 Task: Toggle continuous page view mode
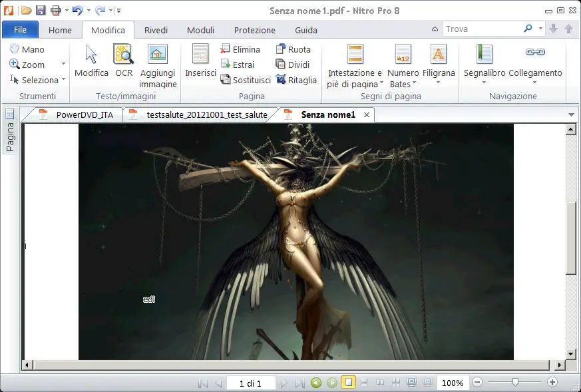click(x=364, y=383)
